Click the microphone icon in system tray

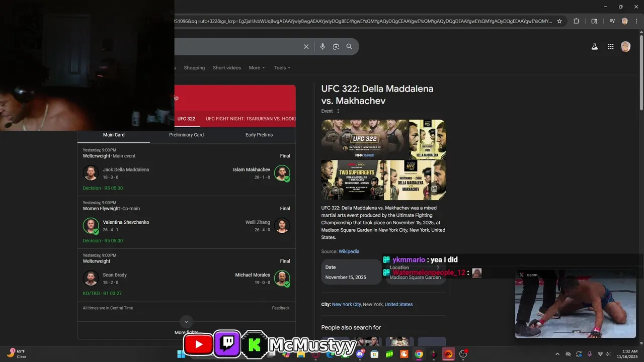(x=589, y=354)
